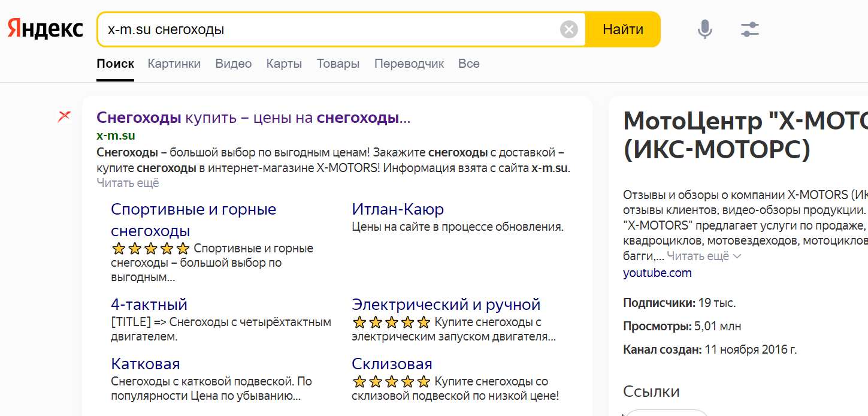Click star rating under Склизовая

click(x=391, y=382)
